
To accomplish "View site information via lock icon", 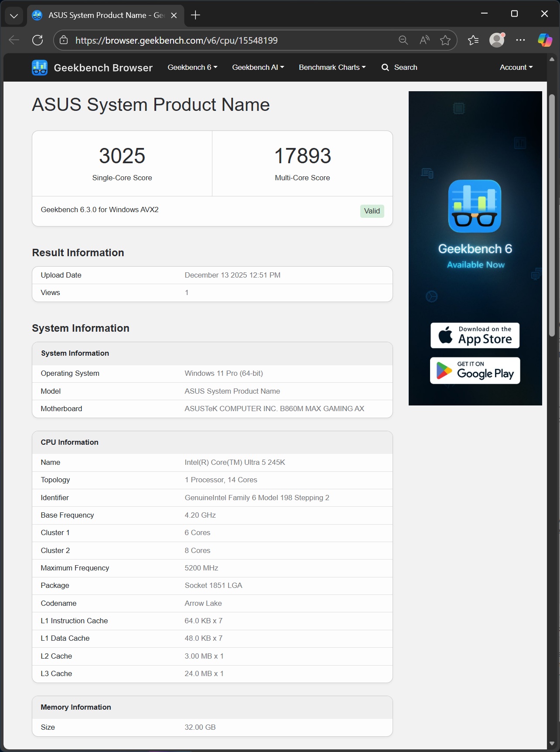I will [x=64, y=40].
